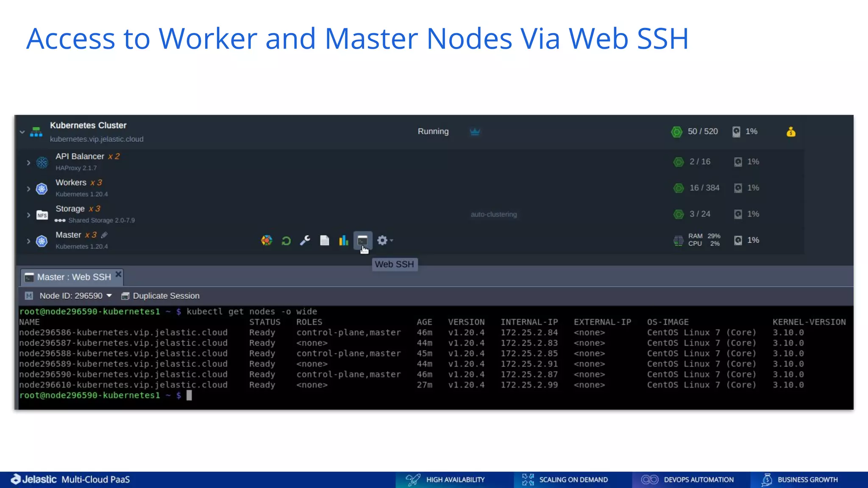The image size is (868, 488).
Task: Click the disk icon in Workers row
Action: coord(738,188)
